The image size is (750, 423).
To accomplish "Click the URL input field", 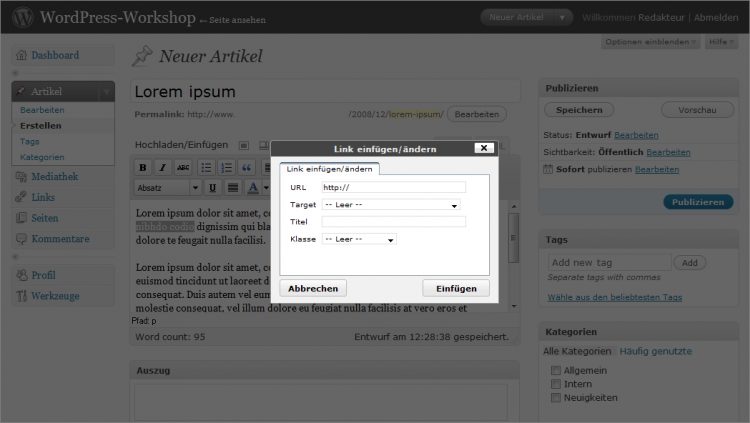I will coord(393,187).
